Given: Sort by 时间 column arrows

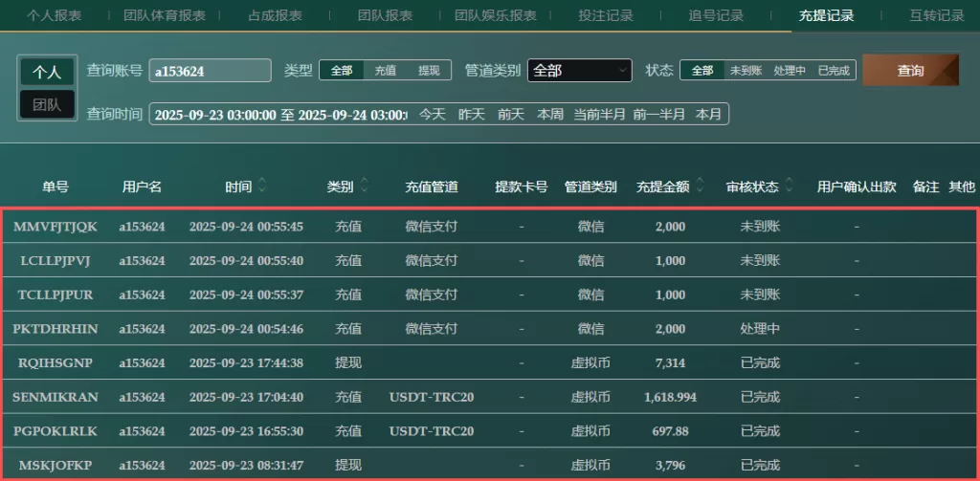Looking at the screenshot, I should click(262, 186).
